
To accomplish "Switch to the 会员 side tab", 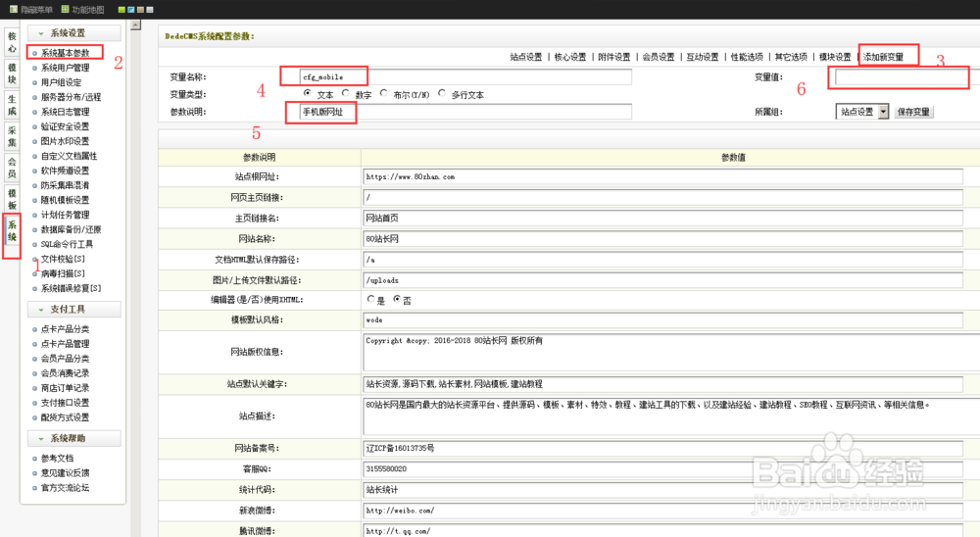I will [x=12, y=168].
